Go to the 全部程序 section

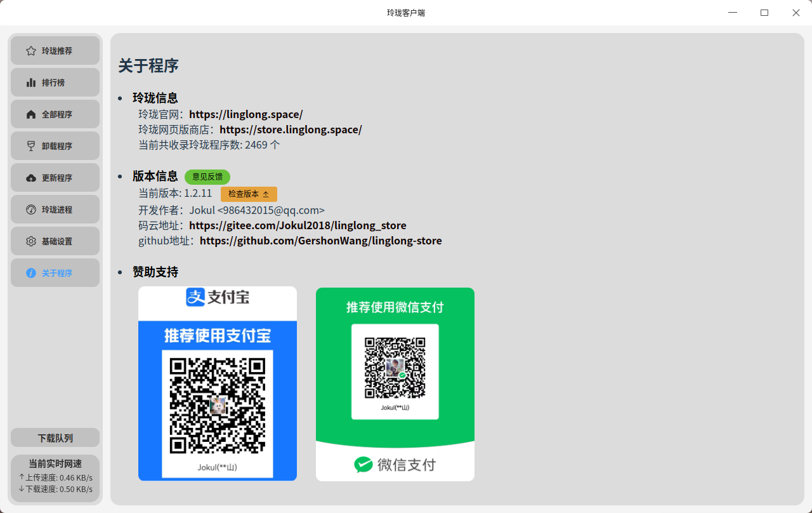[55, 114]
